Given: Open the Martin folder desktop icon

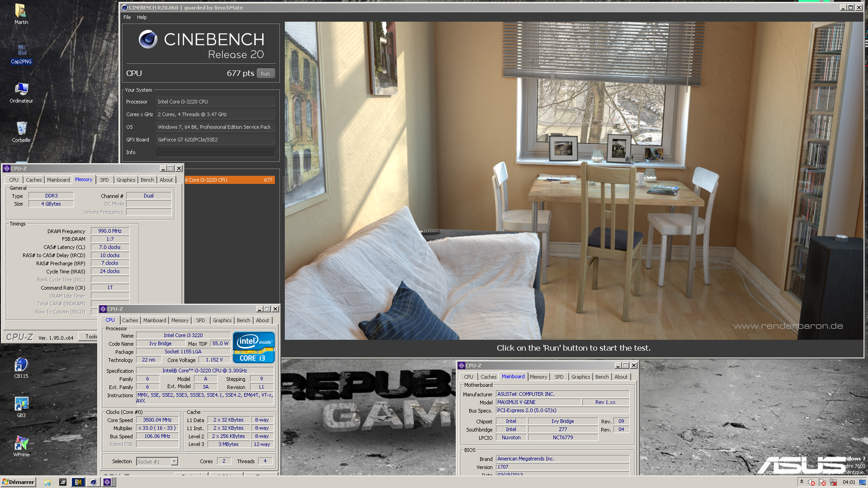Looking at the screenshot, I should point(21,14).
